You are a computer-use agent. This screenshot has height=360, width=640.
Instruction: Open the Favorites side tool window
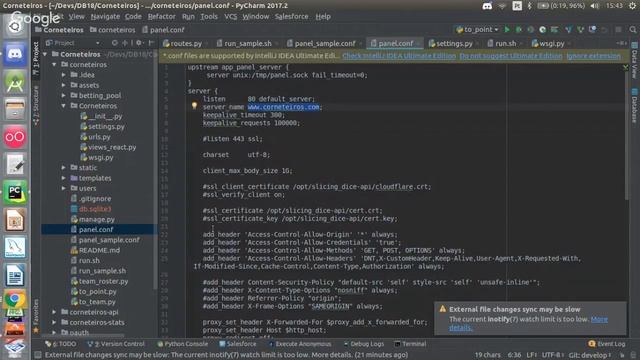pos(36,316)
